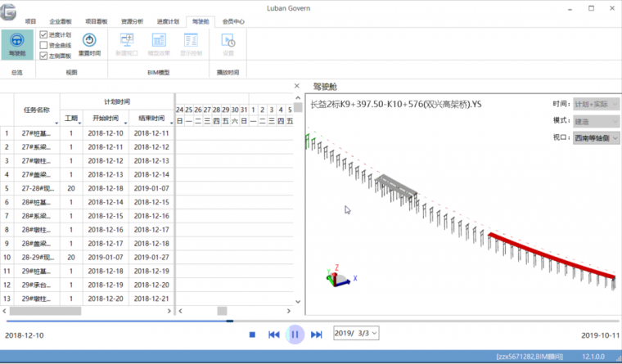Open the 资源分析 ribbon tab
This screenshot has width=622, height=364.
tap(131, 21)
